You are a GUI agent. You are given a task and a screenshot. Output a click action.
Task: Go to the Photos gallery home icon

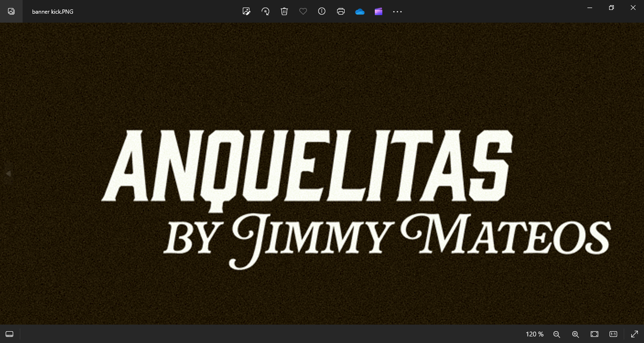pyautogui.click(x=11, y=11)
